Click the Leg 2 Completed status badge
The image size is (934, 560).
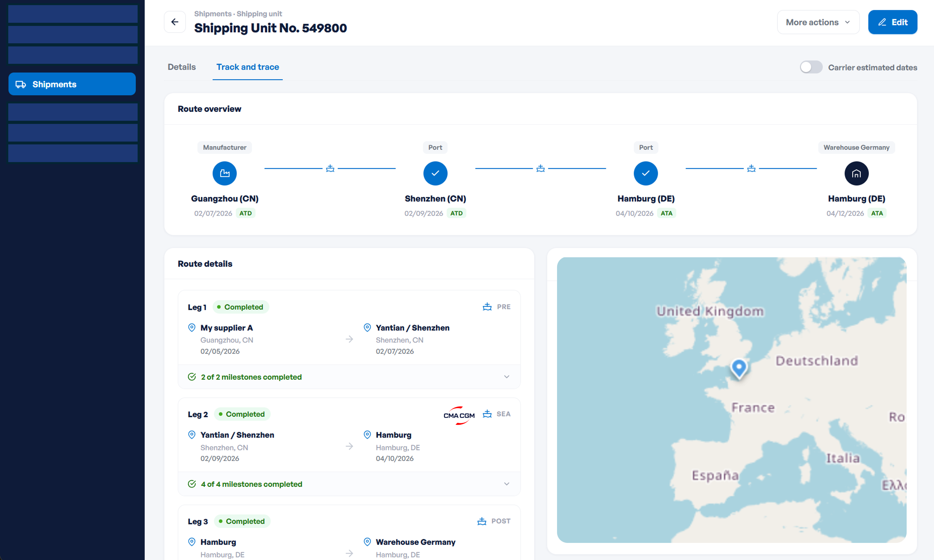click(242, 414)
